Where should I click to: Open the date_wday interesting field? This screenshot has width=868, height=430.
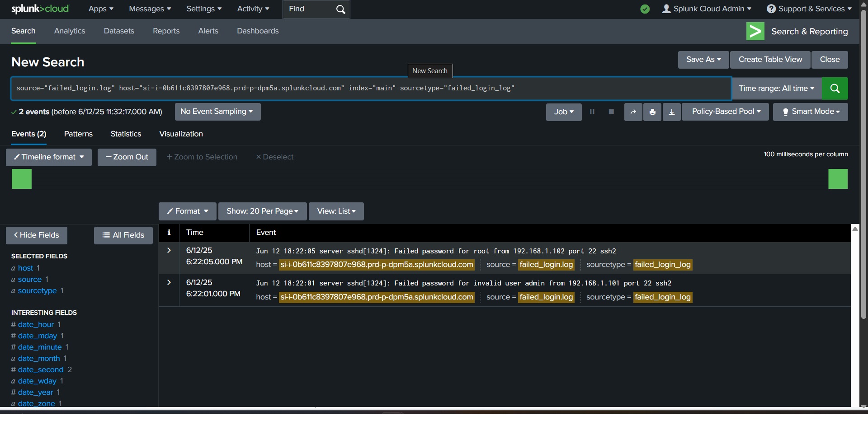[x=37, y=381]
